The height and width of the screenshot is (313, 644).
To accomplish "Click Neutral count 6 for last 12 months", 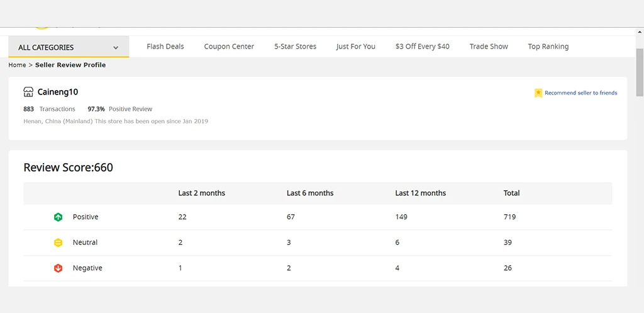I will click(x=397, y=242).
